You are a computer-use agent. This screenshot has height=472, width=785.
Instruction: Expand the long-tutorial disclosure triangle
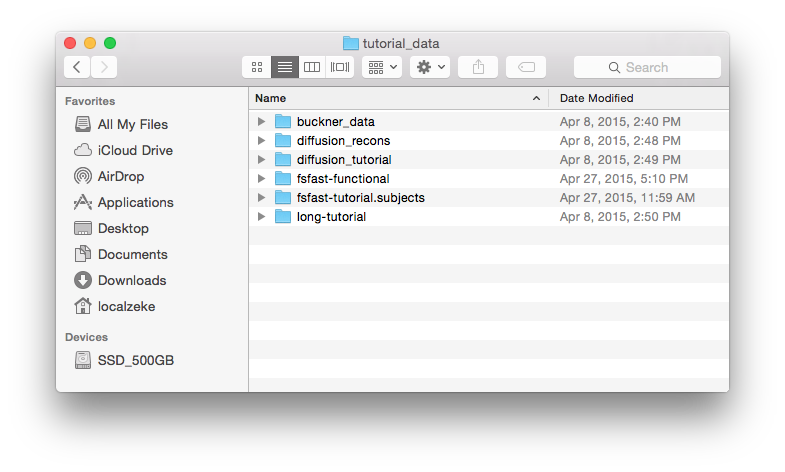pyautogui.click(x=262, y=217)
